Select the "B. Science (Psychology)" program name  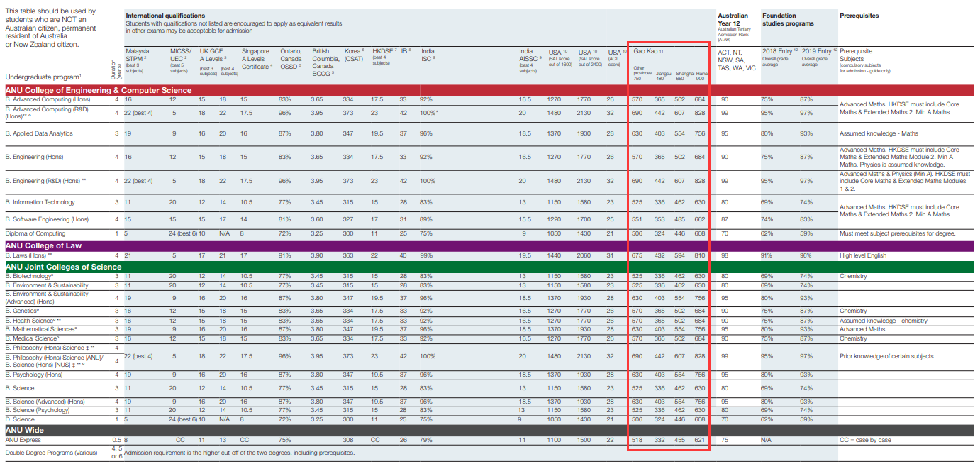tap(36, 410)
